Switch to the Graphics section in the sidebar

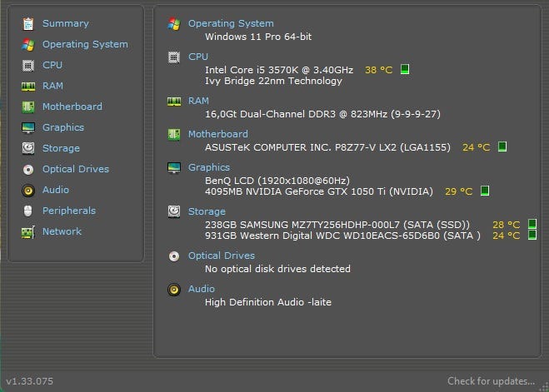(63, 127)
